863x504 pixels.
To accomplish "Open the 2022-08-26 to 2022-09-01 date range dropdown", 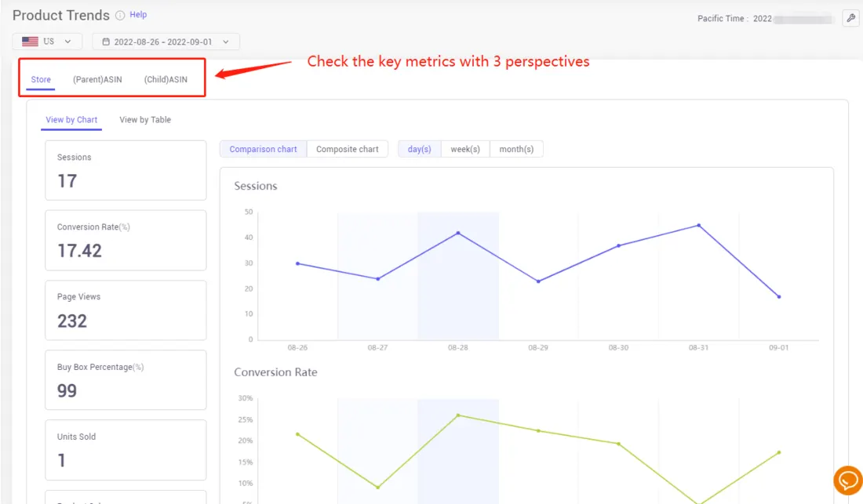I will (165, 42).
